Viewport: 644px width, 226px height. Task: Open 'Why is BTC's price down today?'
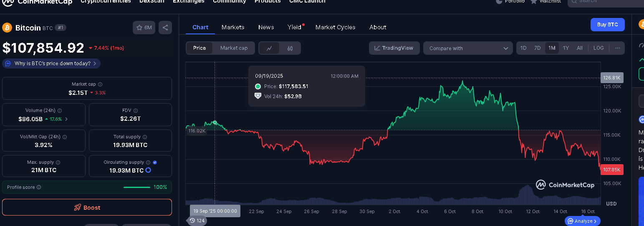click(x=51, y=63)
